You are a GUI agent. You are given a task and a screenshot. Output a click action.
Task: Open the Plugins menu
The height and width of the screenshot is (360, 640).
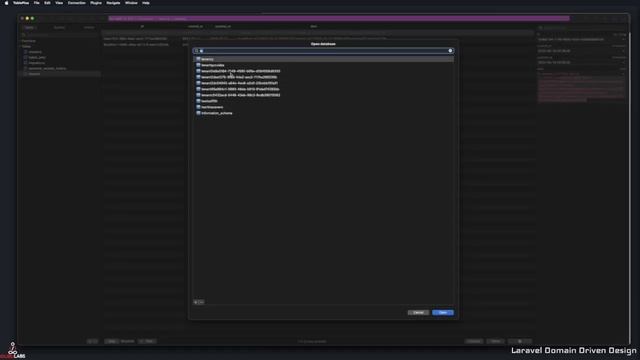(x=96, y=3)
